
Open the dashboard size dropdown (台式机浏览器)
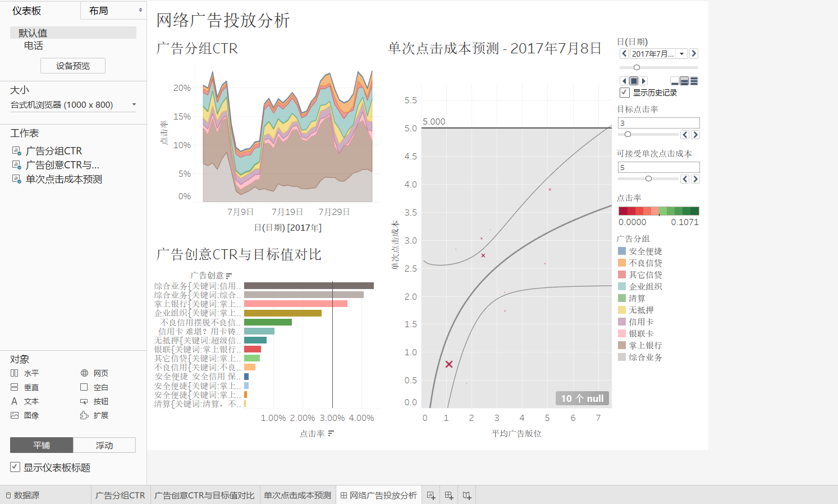pos(73,105)
